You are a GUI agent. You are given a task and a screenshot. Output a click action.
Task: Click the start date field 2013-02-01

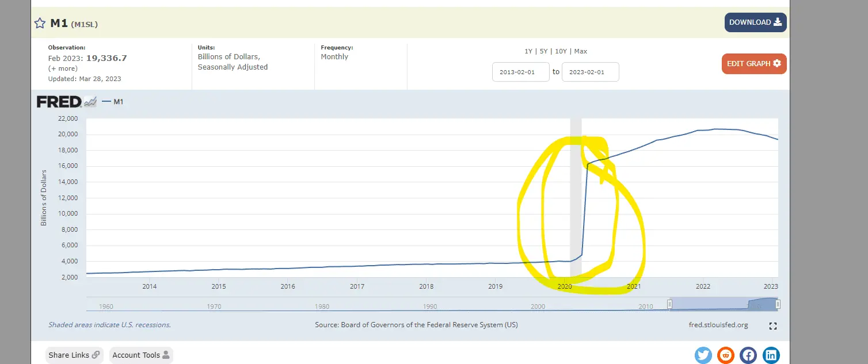520,72
